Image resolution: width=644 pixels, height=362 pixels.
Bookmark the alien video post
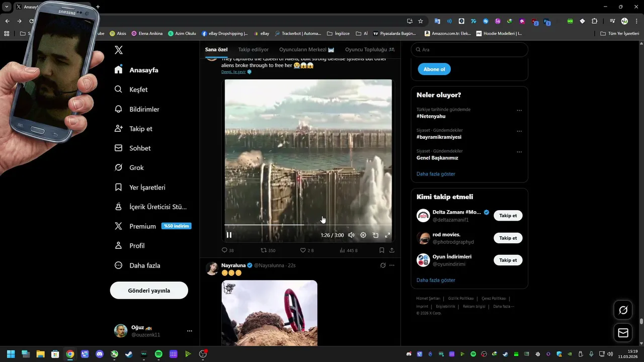pyautogui.click(x=382, y=250)
